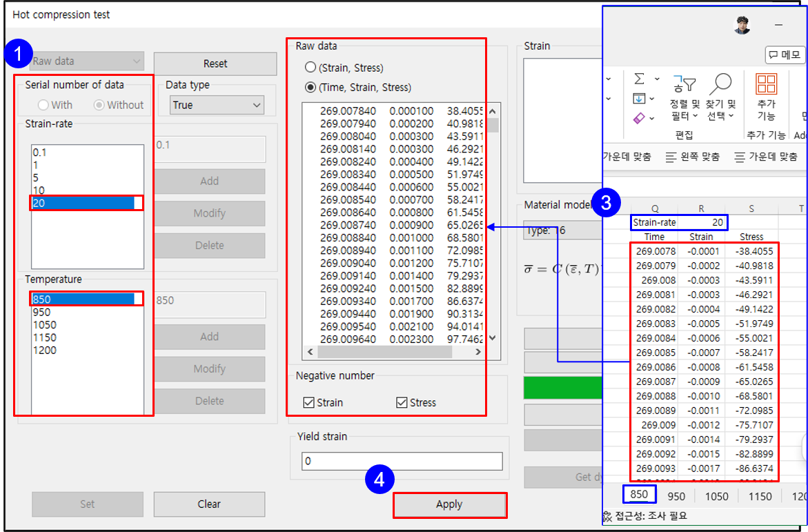This screenshot has height=532, width=808.
Task: Switch to the 850 sheet tab
Action: 639,494
